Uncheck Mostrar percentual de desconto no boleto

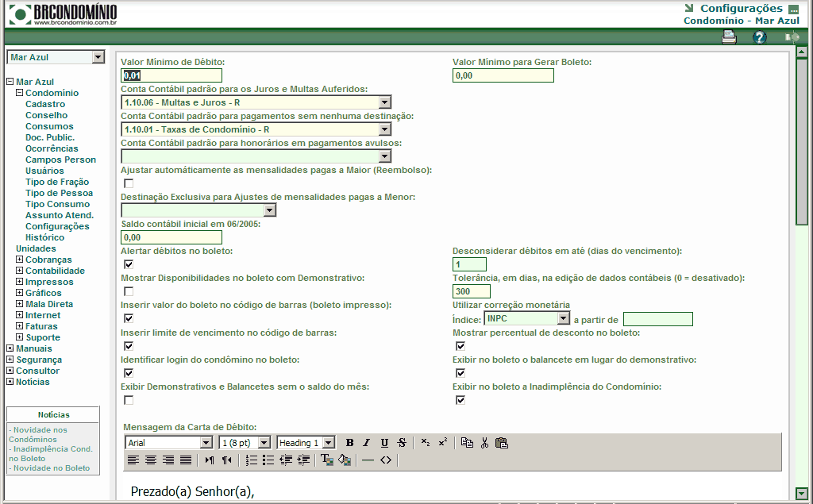(x=460, y=346)
